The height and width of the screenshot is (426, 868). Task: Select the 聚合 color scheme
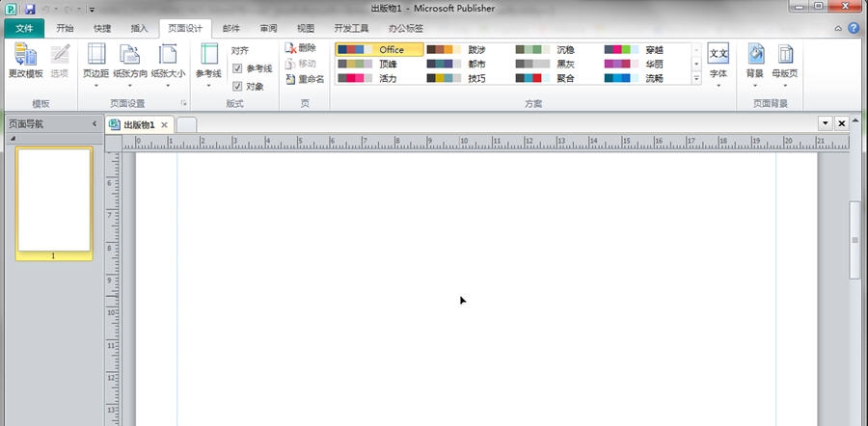556,79
